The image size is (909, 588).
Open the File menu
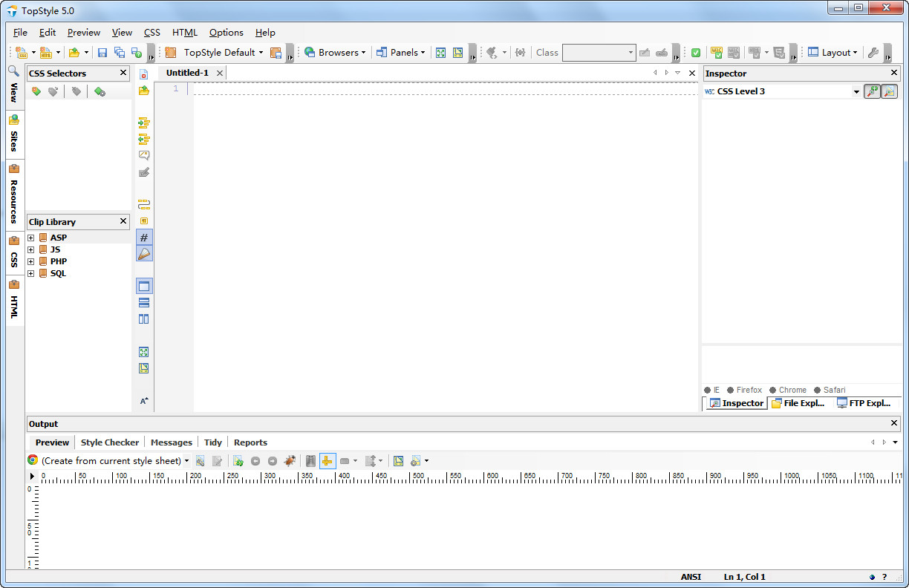click(x=20, y=33)
